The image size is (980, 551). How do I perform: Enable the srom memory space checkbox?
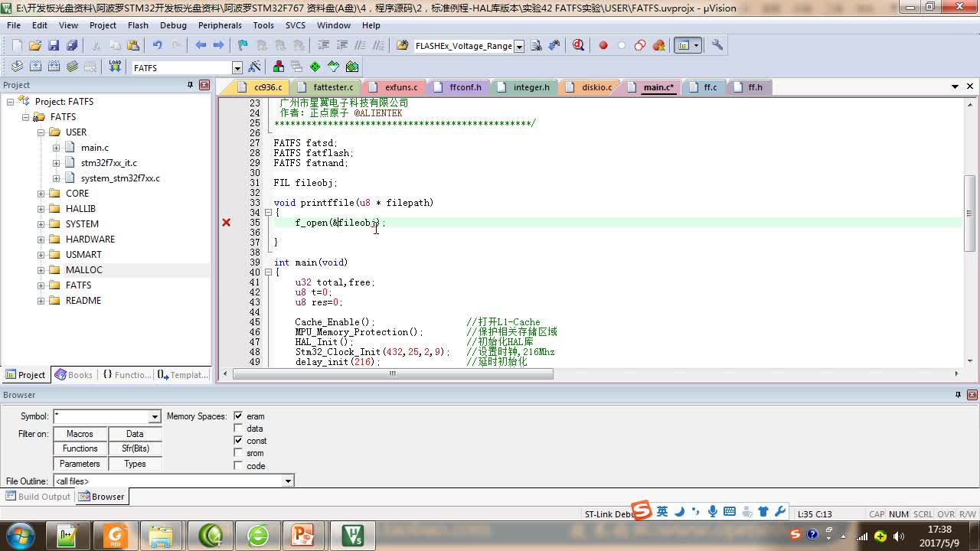pyautogui.click(x=238, y=453)
